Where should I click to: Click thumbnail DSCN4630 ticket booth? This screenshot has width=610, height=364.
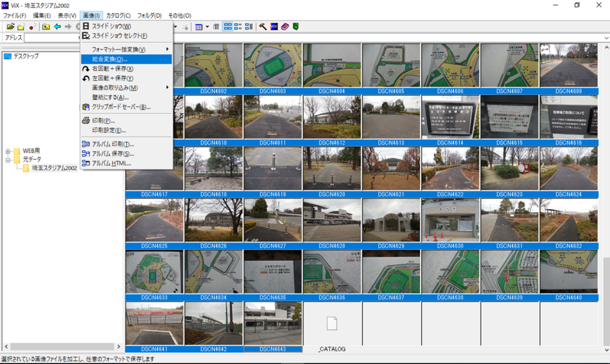pyautogui.click(x=450, y=220)
